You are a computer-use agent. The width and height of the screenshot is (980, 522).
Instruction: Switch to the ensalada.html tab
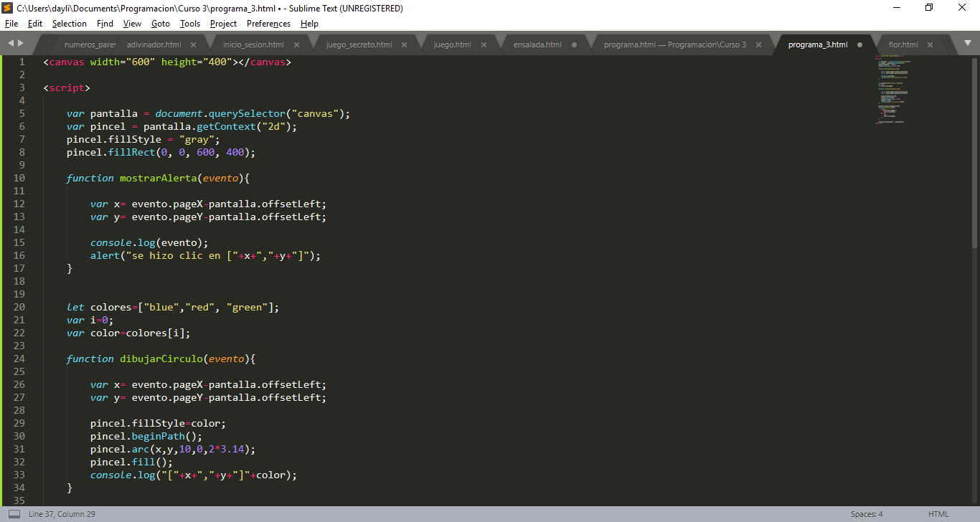point(537,44)
